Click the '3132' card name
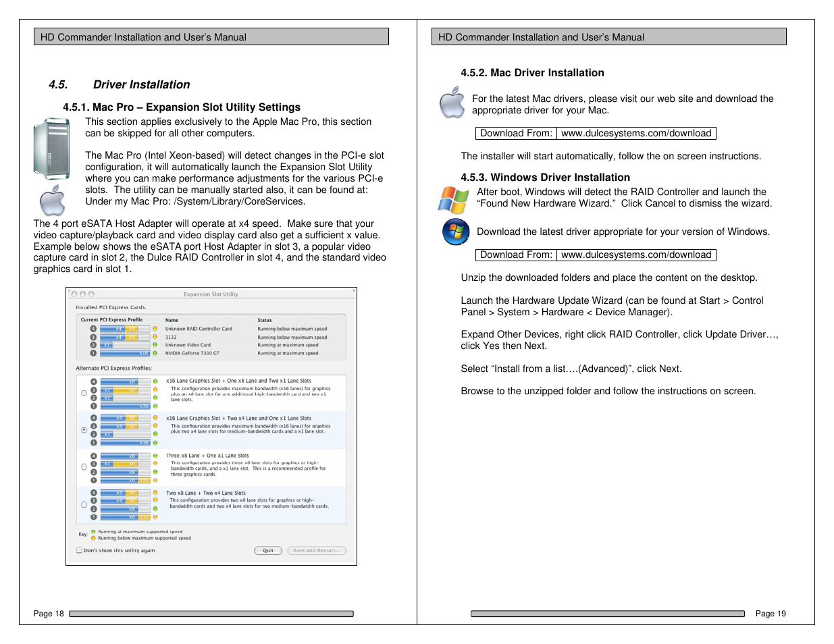This screenshot has height=644, width=834. pyautogui.click(x=171, y=337)
